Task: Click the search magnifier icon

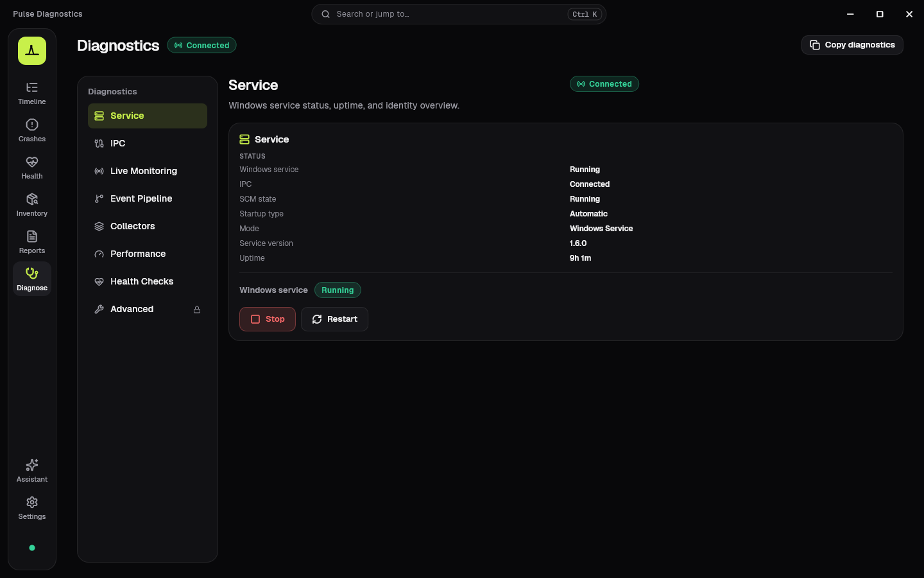Action: click(x=326, y=14)
